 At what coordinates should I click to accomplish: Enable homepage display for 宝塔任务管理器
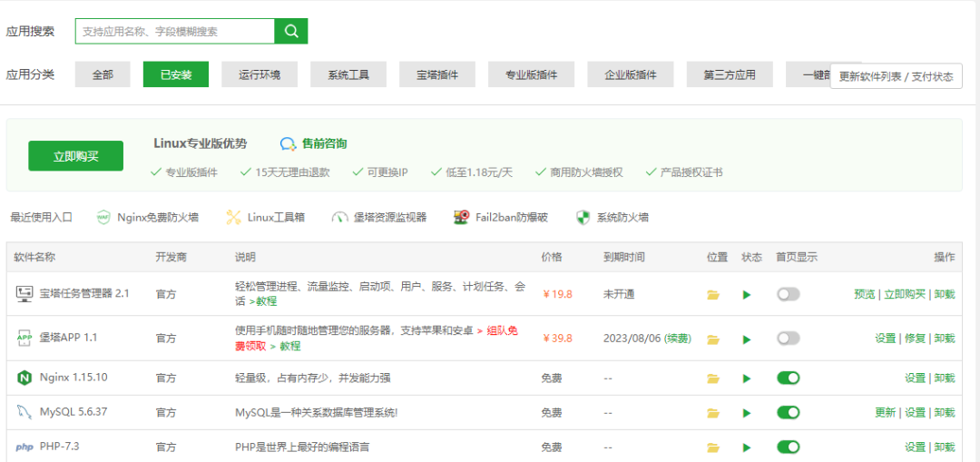788,294
